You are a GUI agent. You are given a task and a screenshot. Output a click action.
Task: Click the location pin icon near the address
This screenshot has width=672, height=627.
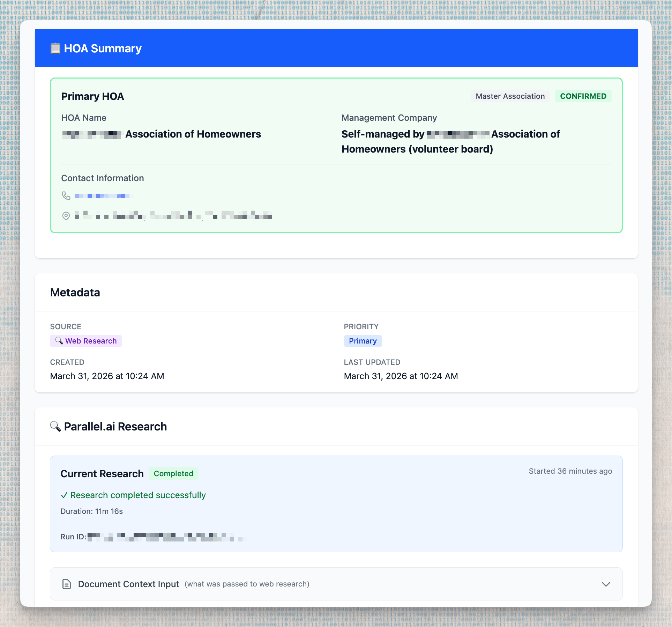tap(66, 216)
